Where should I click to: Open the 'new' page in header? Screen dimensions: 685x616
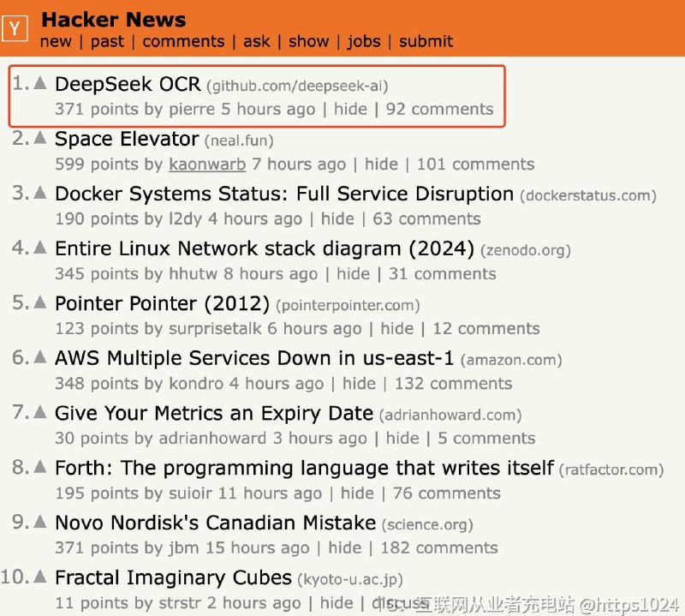tap(56, 41)
